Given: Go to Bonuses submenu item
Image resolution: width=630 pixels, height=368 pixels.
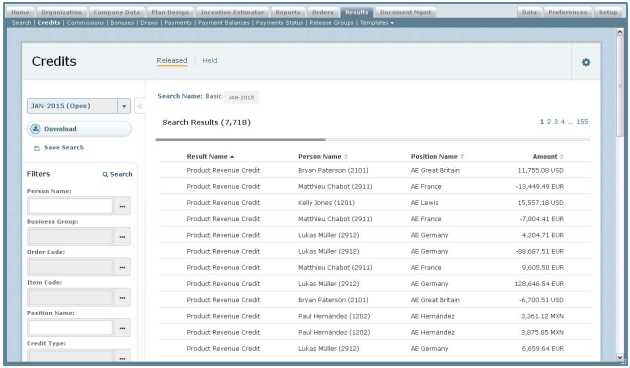Looking at the screenshot, I should (122, 23).
